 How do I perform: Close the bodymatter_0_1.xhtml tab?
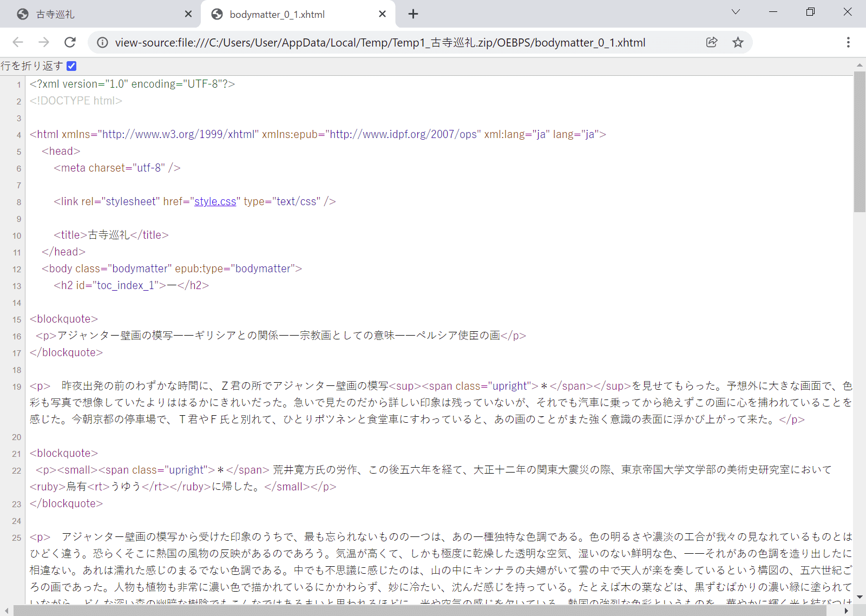[382, 14]
